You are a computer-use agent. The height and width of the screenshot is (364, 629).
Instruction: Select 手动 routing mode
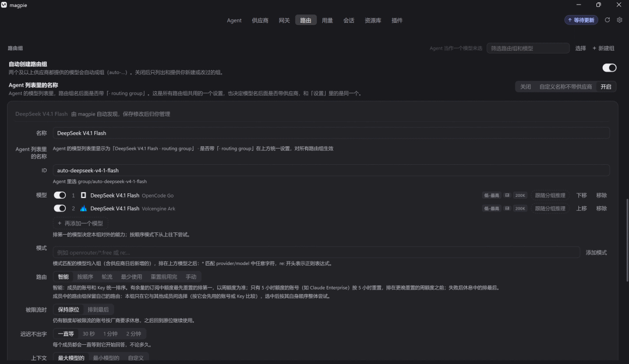tap(191, 277)
